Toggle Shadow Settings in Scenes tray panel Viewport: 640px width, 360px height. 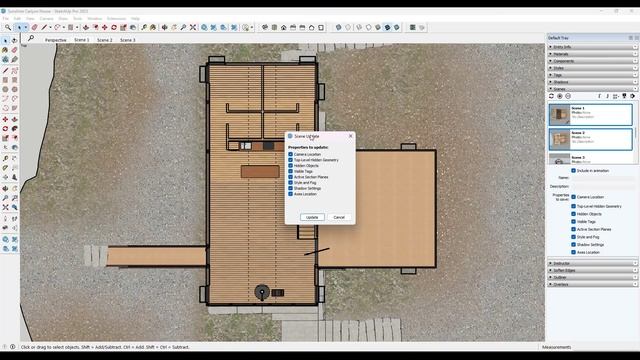click(x=573, y=244)
